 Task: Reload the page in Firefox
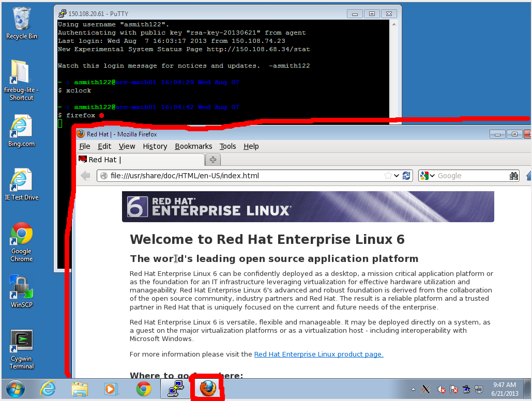click(x=406, y=176)
